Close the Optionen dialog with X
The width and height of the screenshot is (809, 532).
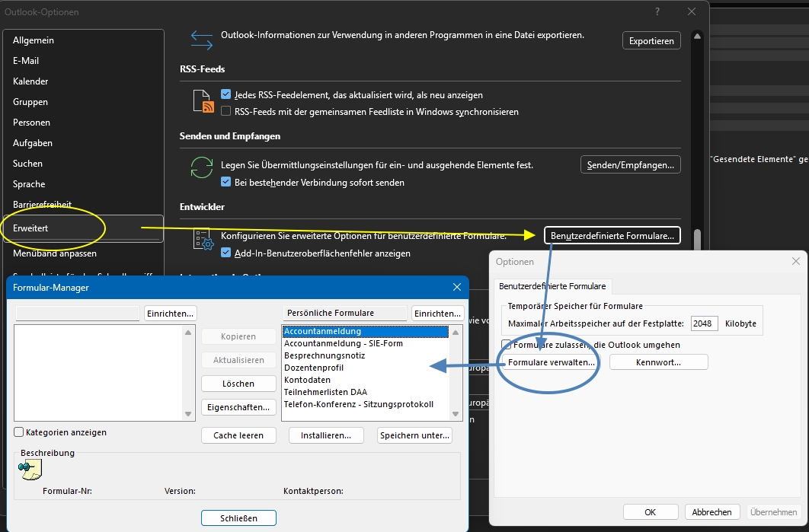point(795,261)
